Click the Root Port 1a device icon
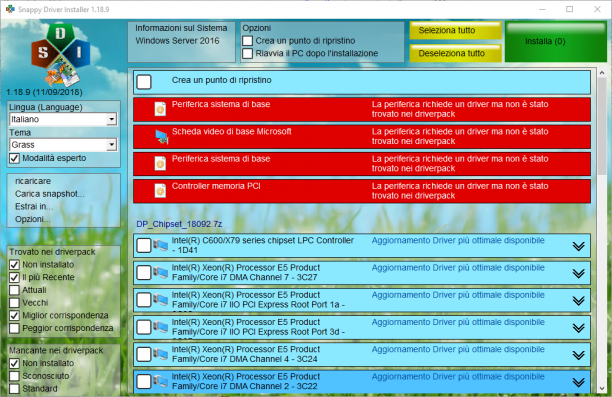The height and width of the screenshot is (397, 612). pyautogui.click(x=160, y=300)
